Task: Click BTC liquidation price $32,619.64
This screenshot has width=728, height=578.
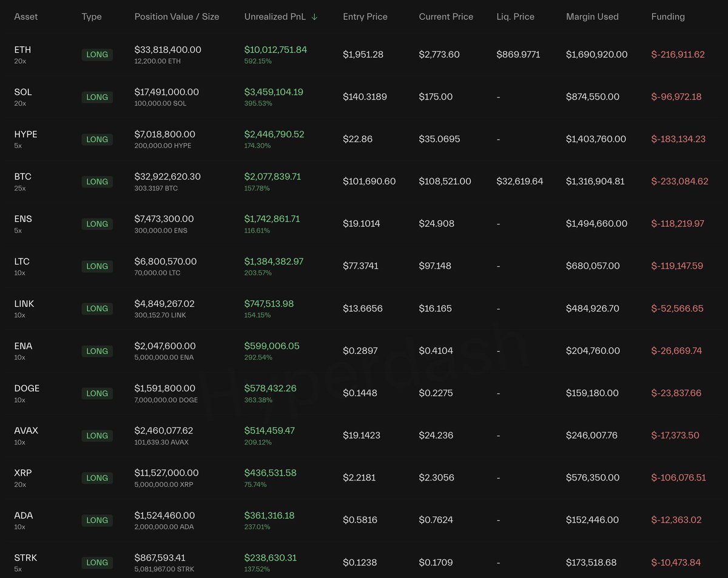Action: coord(520,181)
